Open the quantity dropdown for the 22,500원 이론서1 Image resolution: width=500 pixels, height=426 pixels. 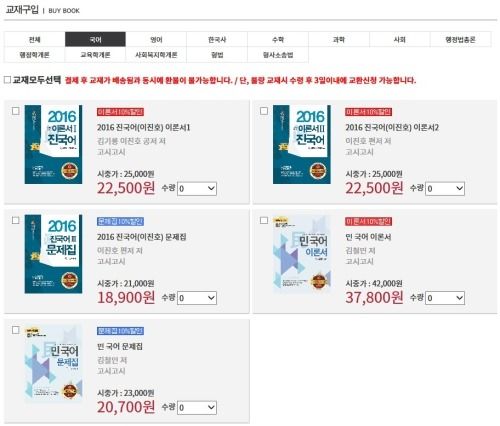(x=197, y=189)
